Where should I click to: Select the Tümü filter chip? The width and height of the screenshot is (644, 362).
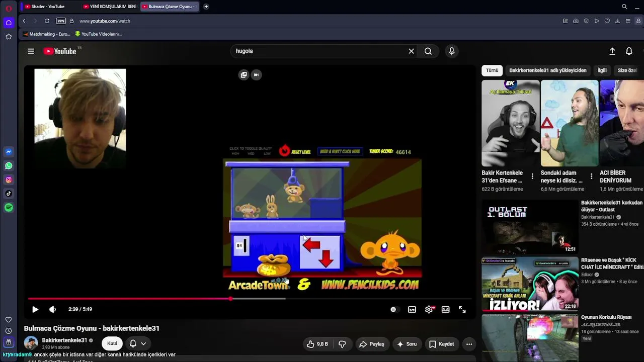click(x=492, y=70)
